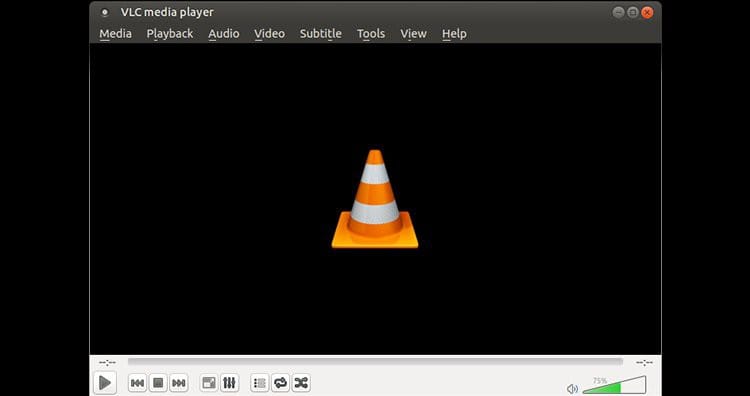Toggle random shuffle playback
Image resolution: width=750 pixels, height=396 pixels.
click(x=301, y=383)
